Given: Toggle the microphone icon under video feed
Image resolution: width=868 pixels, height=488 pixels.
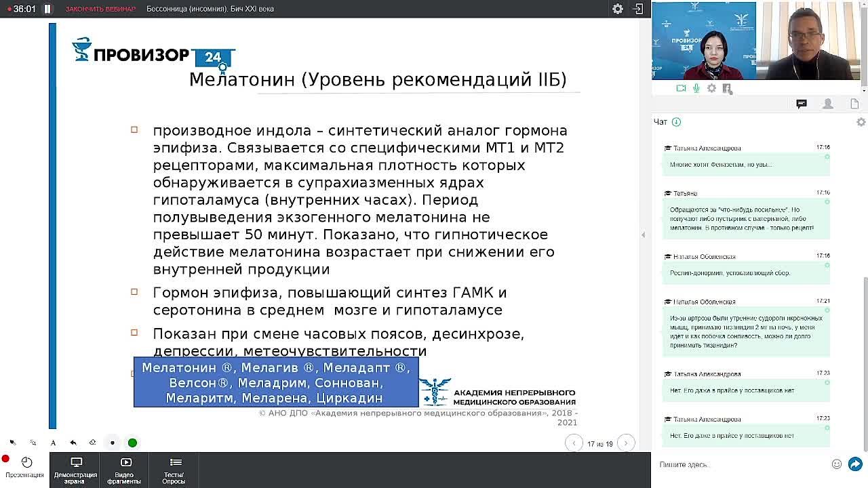Looking at the screenshot, I should point(696,88).
